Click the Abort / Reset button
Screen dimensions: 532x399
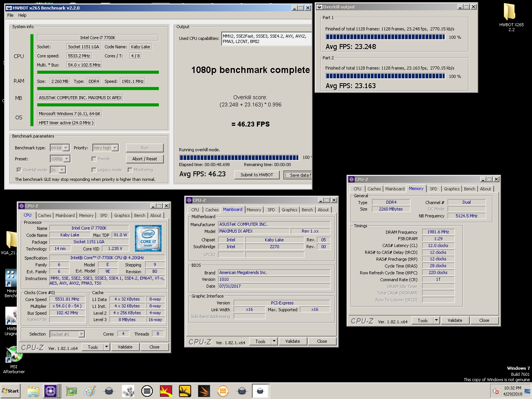click(145, 159)
